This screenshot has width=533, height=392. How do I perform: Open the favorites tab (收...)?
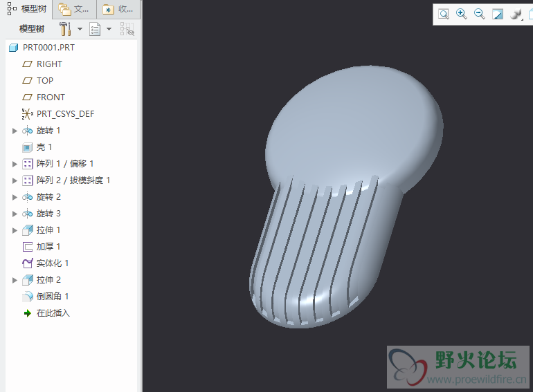click(x=118, y=9)
